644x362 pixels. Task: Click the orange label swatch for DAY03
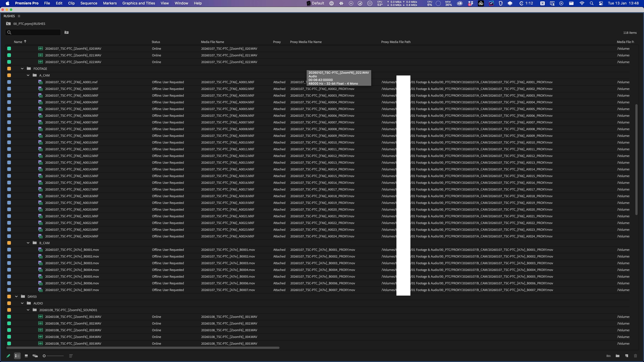coord(9,296)
